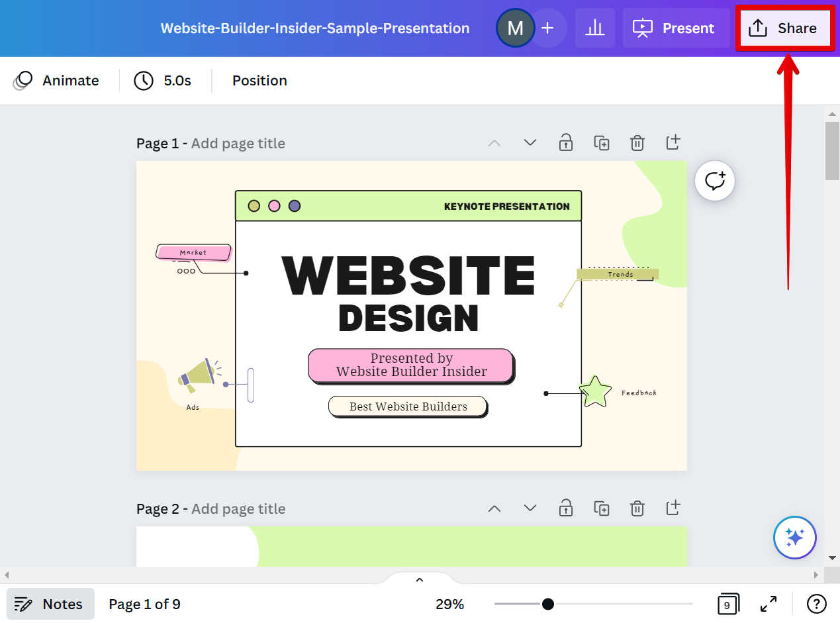Viewport: 840px width, 623px height.
Task: Open the add comment bubble icon
Action: point(715,180)
